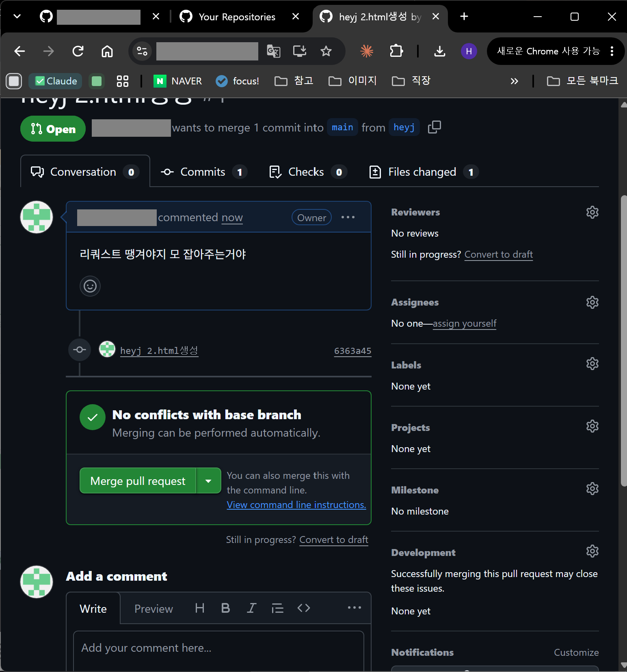Switch to the Conversation tab
This screenshot has width=627, height=672.
[85, 172]
